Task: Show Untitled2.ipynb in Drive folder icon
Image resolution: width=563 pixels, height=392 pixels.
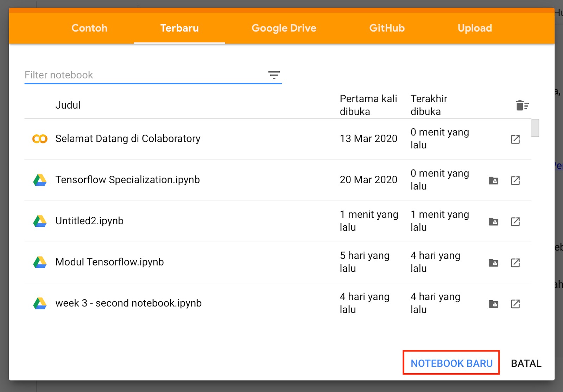Action: pyautogui.click(x=493, y=222)
